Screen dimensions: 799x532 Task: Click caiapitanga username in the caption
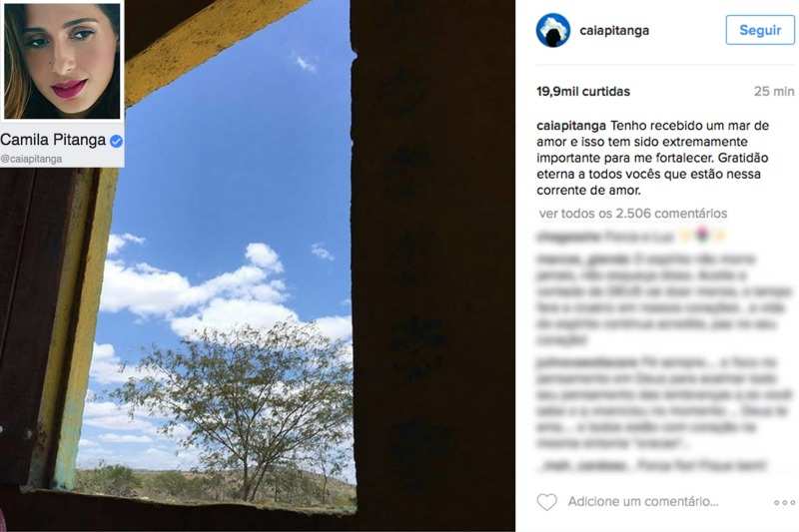coord(571,126)
